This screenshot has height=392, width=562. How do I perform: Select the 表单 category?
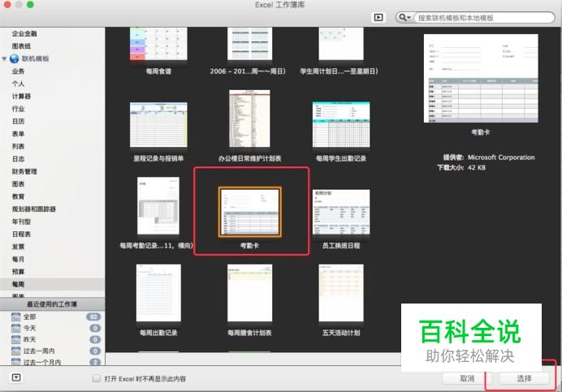[19, 134]
